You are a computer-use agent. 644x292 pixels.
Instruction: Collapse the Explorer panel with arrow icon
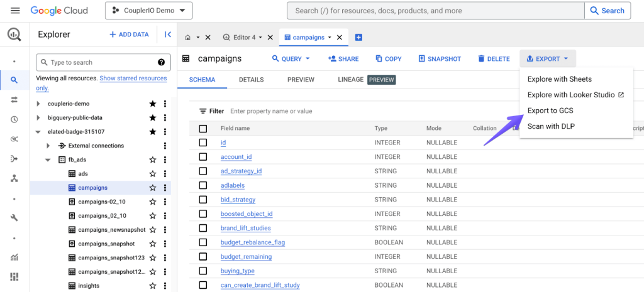click(x=167, y=35)
